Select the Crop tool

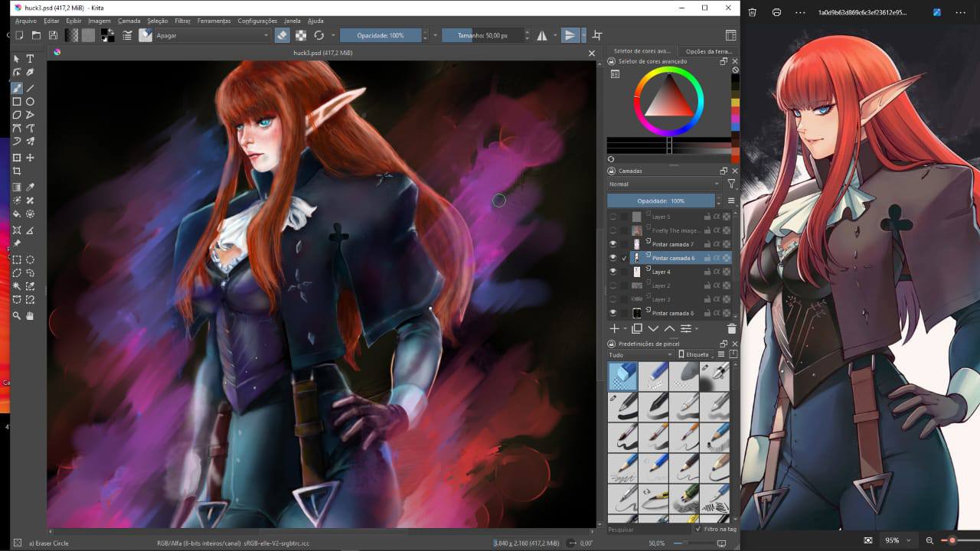click(x=17, y=171)
